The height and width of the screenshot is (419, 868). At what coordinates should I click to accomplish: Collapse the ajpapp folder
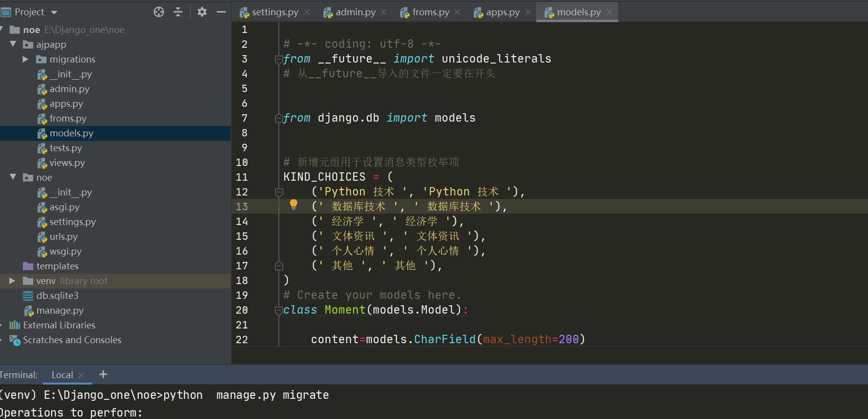(13, 44)
